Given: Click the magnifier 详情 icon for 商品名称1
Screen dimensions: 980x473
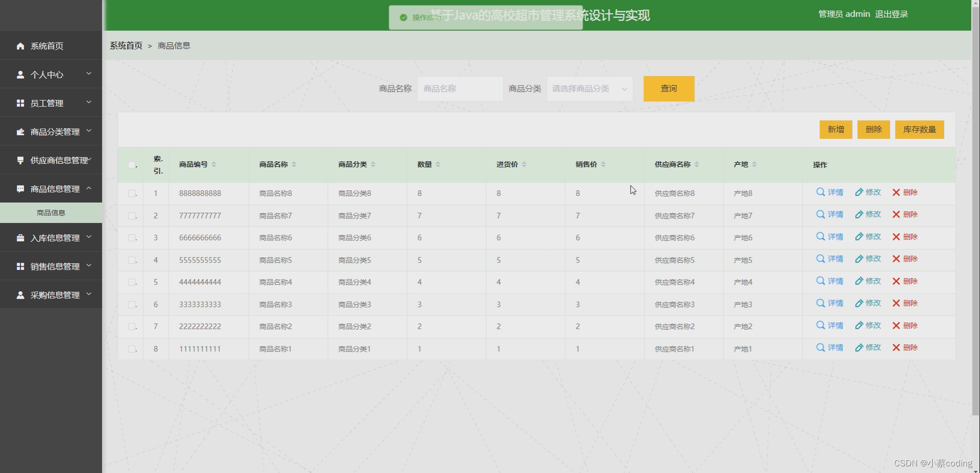Looking at the screenshot, I should pyautogui.click(x=820, y=347).
